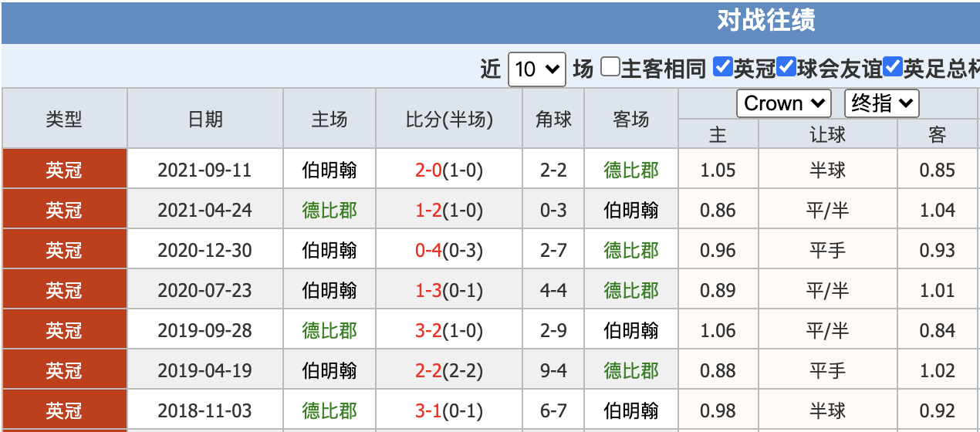The image size is (980, 432).
Task: Select the red 英冠 cell for 2018-11-03
Action: click(64, 410)
